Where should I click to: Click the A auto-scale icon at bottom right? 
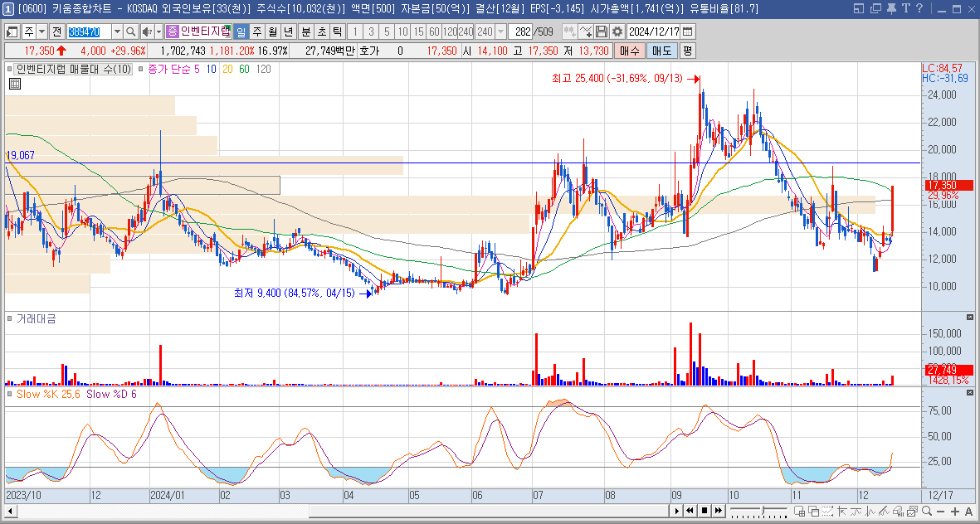click(968, 512)
